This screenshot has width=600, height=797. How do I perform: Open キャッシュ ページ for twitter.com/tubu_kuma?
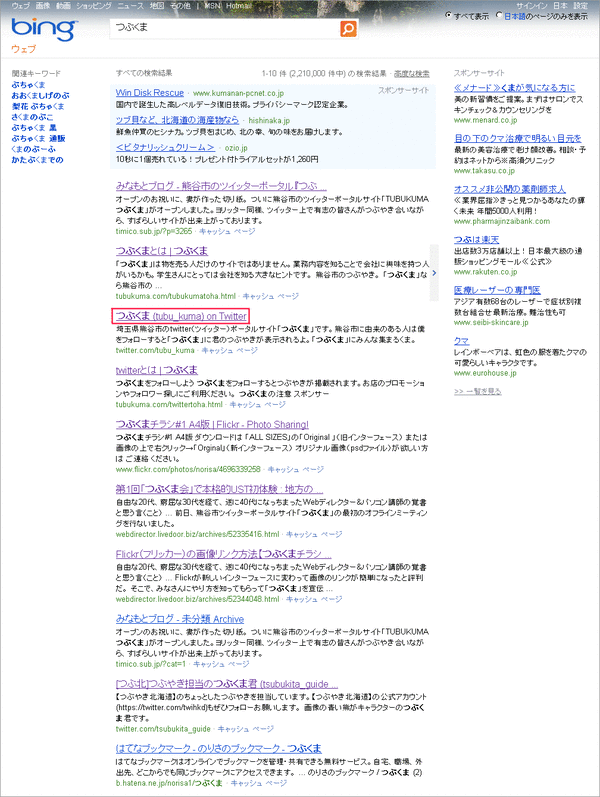click(230, 350)
